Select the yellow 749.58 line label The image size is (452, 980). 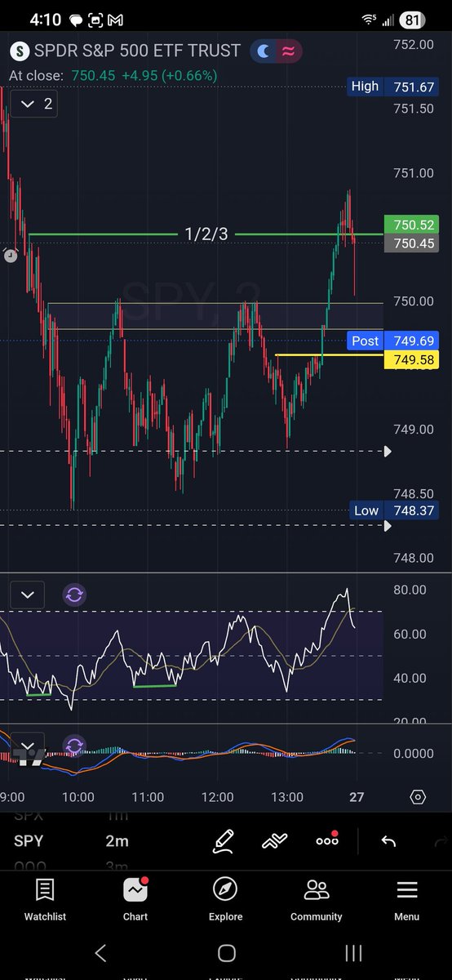[x=411, y=359]
